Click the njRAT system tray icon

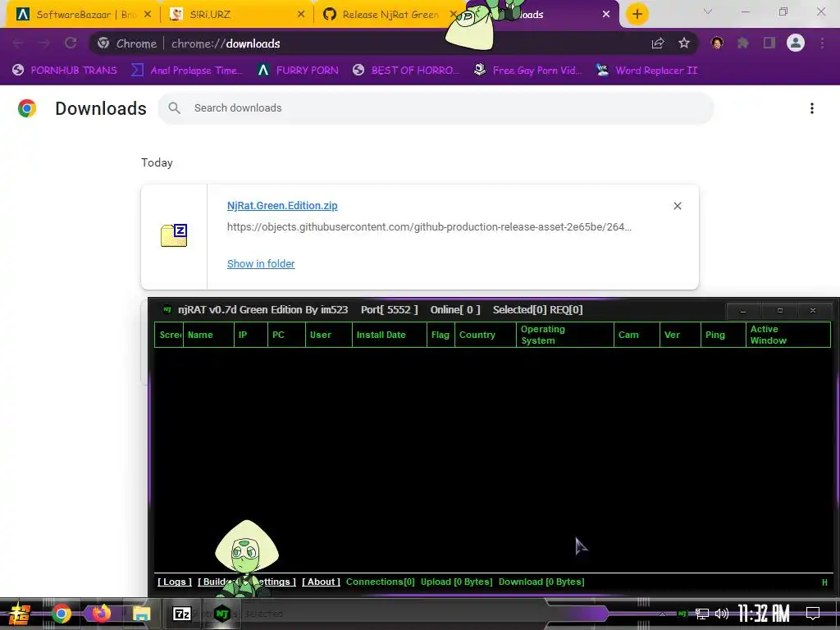pos(682,614)
